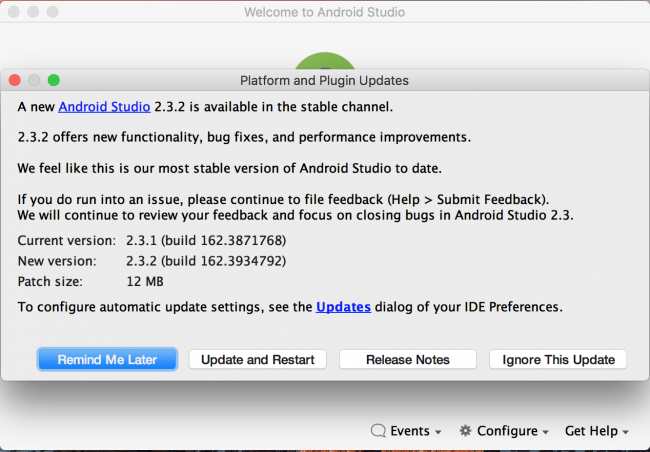Zoom the updates dialog with green button
The height and width of the screenshot is (452, 650).
tap(53, 80)
